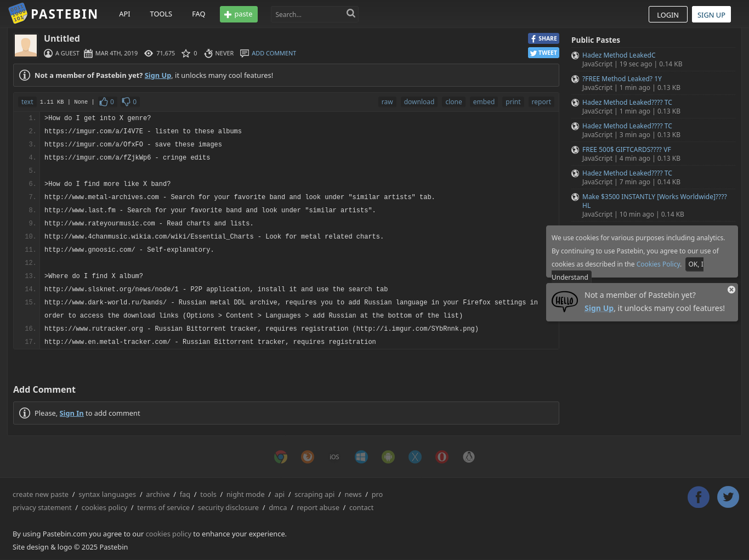The height and width of the screenshot is (560, 749).
Task: Open the archive footer link
Action: coord(158,494)
